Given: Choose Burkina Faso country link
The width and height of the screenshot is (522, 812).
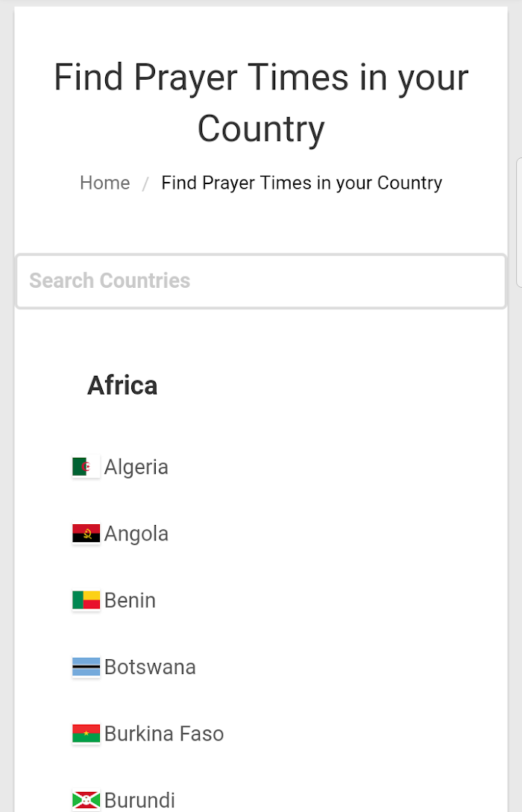Looking at the screenshot, I should point(164,734).
